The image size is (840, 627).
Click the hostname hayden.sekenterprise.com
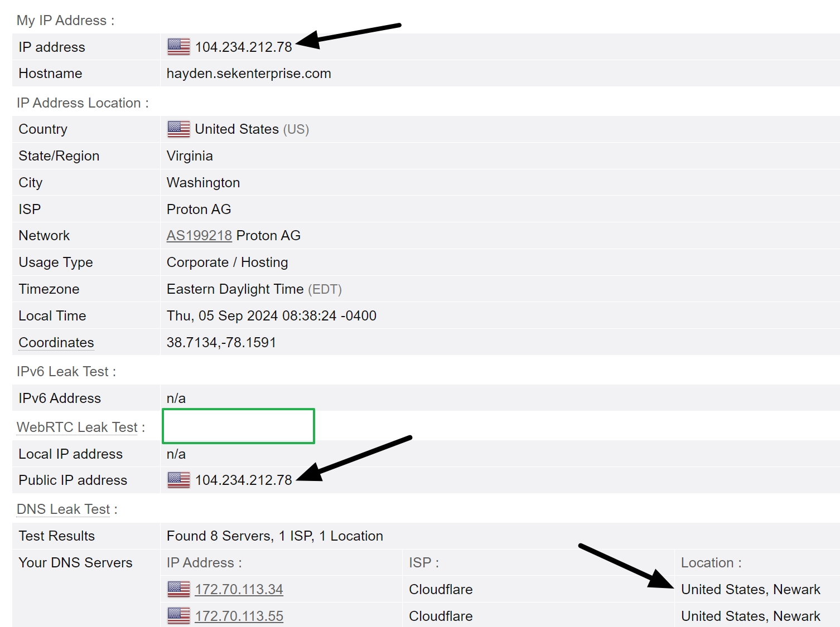tap(249, 73)
